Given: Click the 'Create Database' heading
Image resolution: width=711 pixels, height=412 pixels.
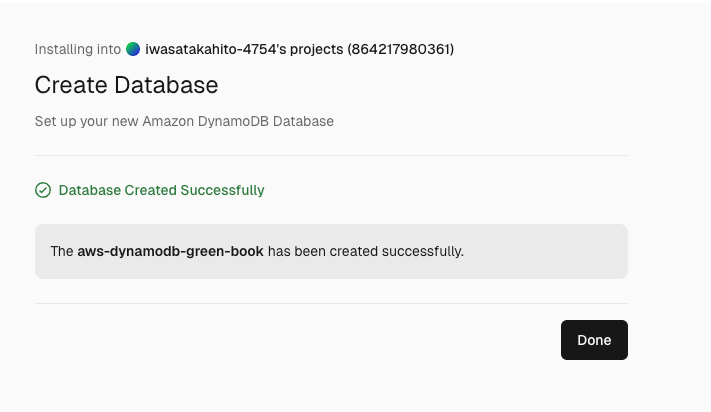Looking at the screenshot, I should pyautogui.click(x=126, y=85).
